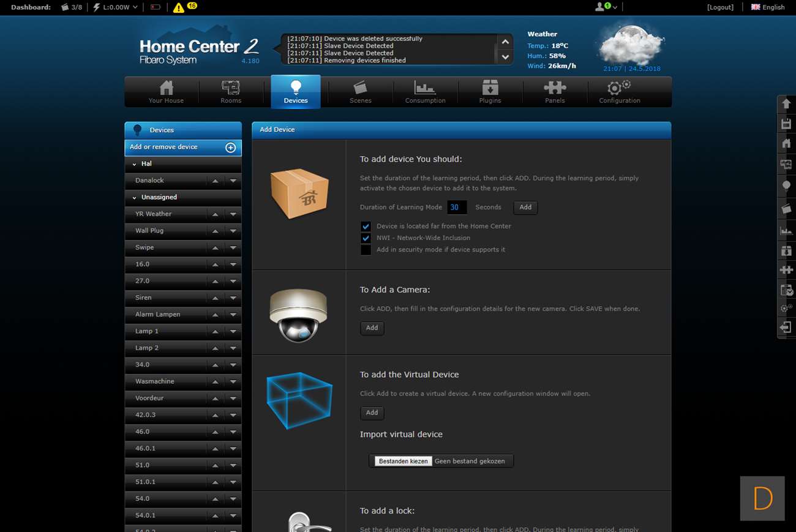
Task: Open dropdown arrow for Alarm Lampen
Action: tap(233, 315)
